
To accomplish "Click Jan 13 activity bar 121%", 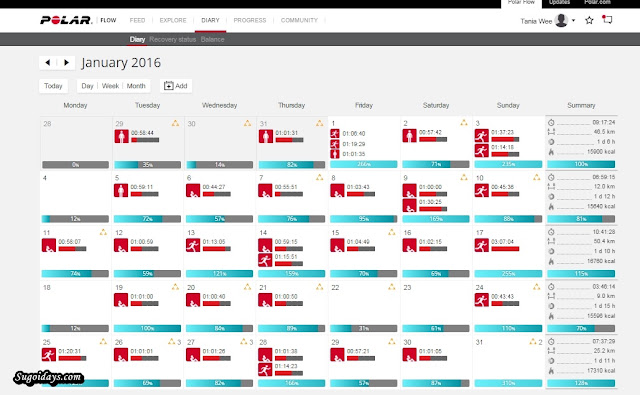I will pyautogui.click(x=220, y=273).
